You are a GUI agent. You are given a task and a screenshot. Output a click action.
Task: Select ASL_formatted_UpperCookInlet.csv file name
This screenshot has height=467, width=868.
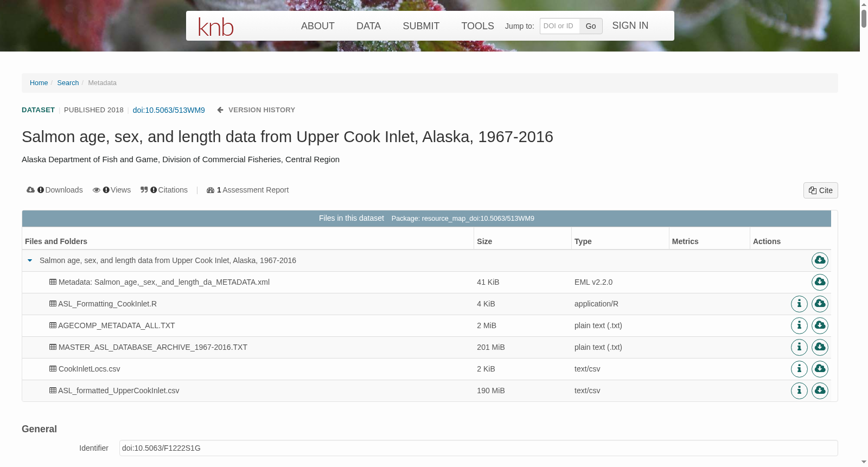click(x=119, y=391)
